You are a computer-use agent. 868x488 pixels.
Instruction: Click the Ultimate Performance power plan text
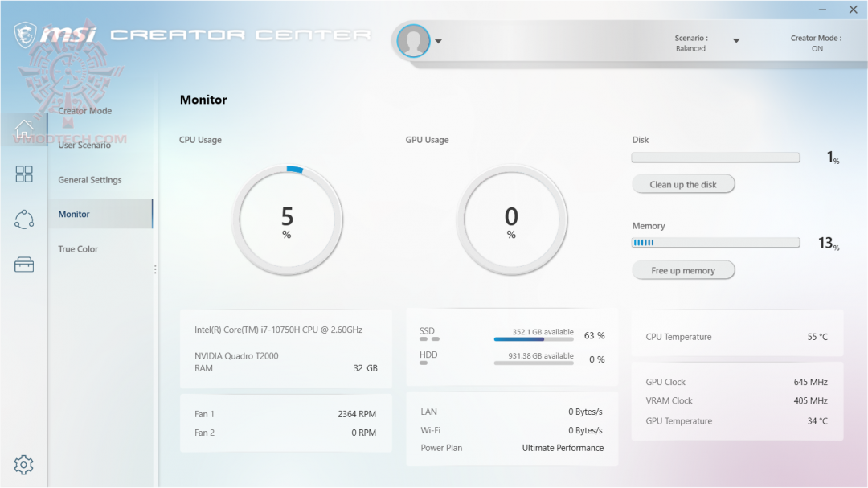(563, 448)
